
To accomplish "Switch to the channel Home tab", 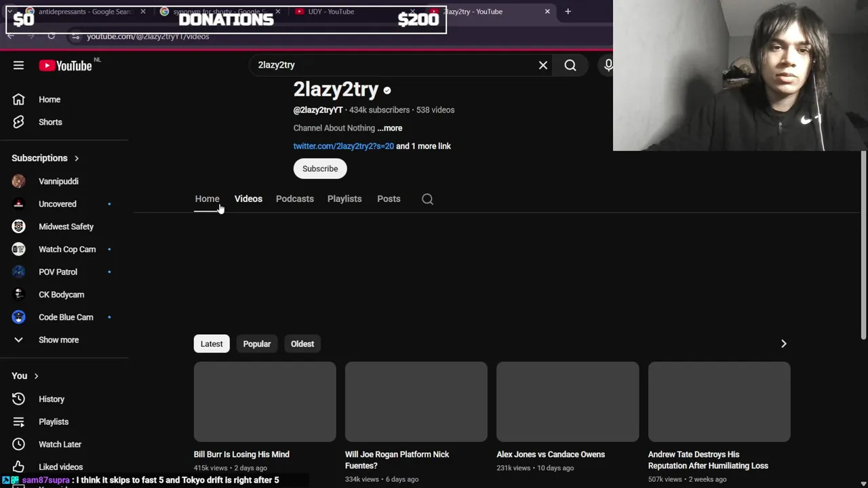I will (207, 199).
